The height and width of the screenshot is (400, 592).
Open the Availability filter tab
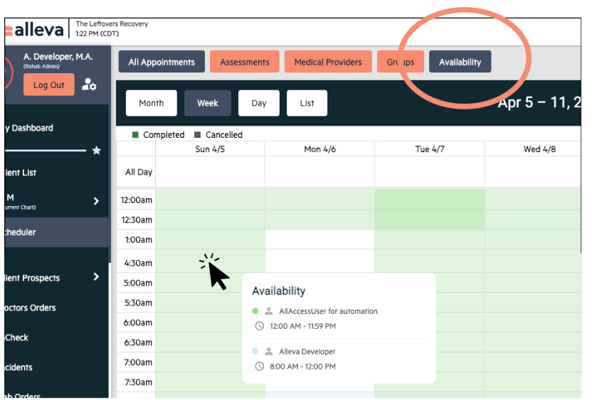[x=460, y=62]
